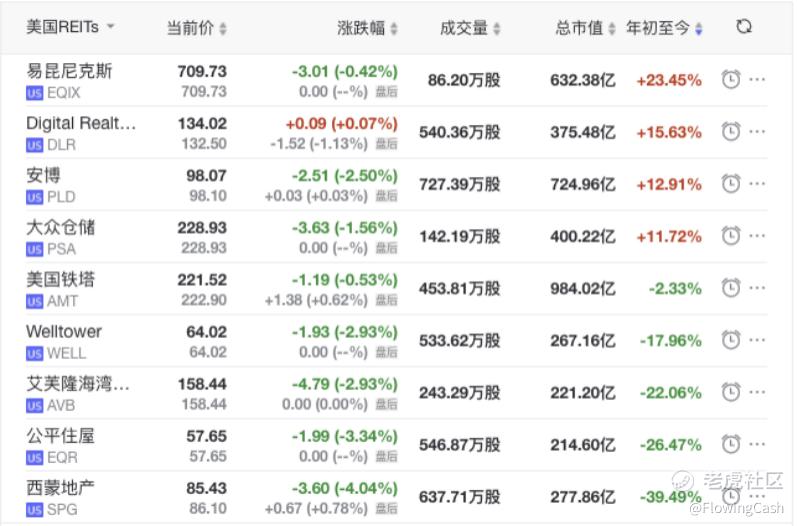Viewport: 798px width, 526px height.
Task: Sort by 年初至今 column
Action: click(x=664, y=28)
